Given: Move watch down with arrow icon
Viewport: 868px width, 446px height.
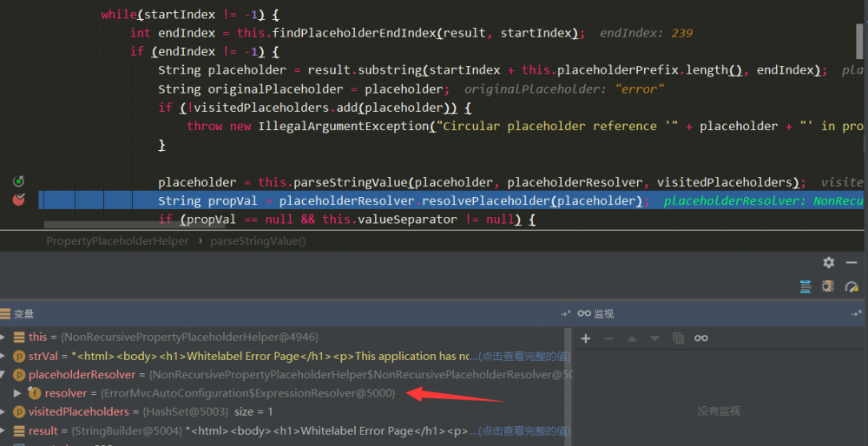Looking at the screenshot, I should point(654,338).
